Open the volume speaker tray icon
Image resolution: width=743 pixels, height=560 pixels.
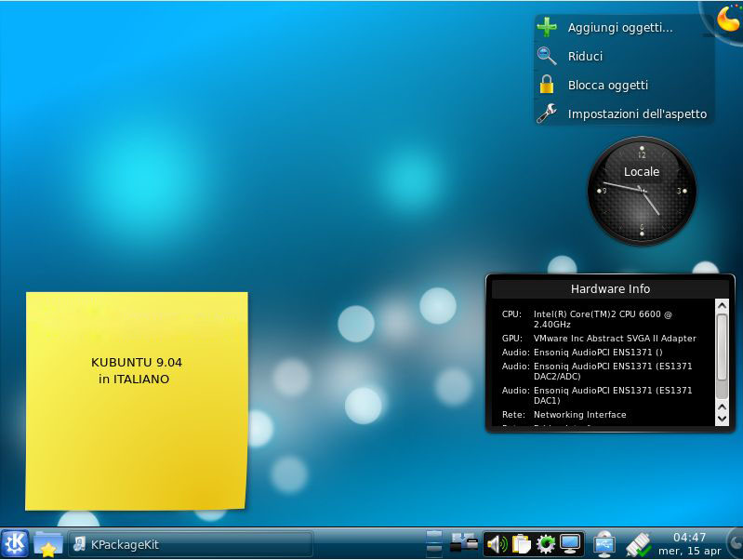tap(498, 544)
